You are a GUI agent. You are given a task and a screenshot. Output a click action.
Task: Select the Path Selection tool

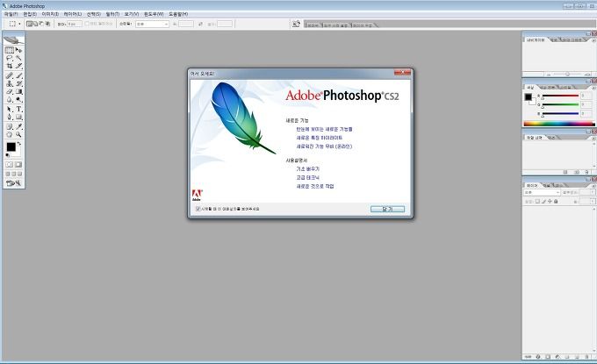pyautogui.click(x=9, y=109)
